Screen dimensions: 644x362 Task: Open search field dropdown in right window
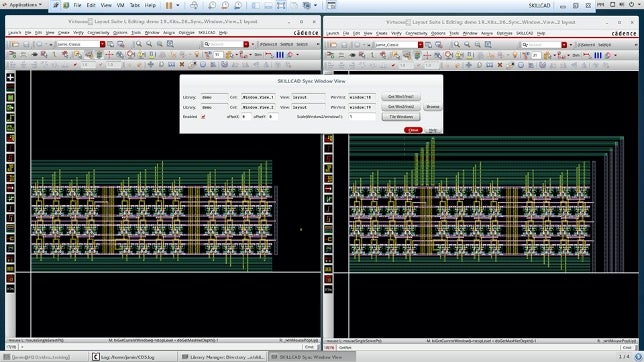pos(564,45)
